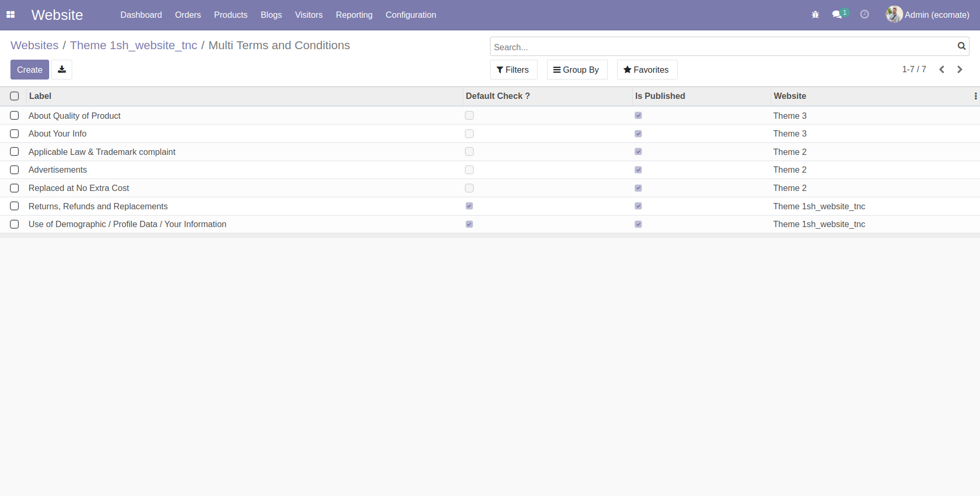Image resolution: width=980 pixels, height=496 pixels.
Task: Toggle the select-all rows checkbox
Action: click(x=15, y=96)
